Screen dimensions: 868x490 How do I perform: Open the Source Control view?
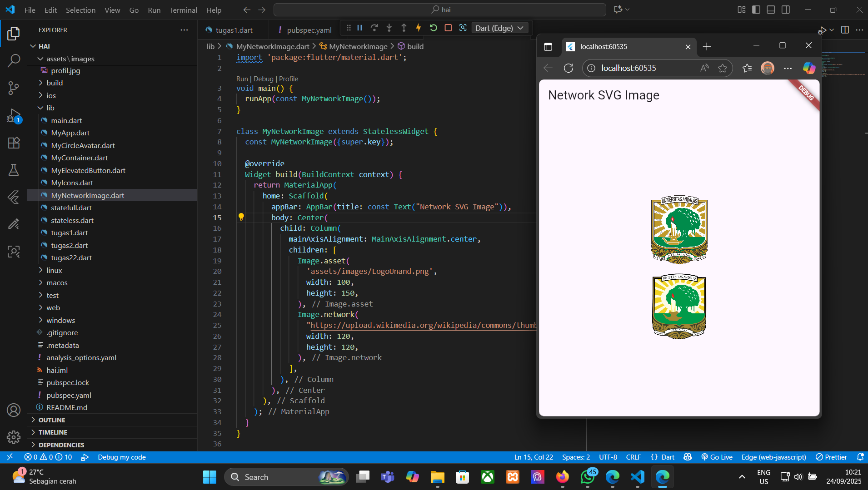click(x=14, y=88)
